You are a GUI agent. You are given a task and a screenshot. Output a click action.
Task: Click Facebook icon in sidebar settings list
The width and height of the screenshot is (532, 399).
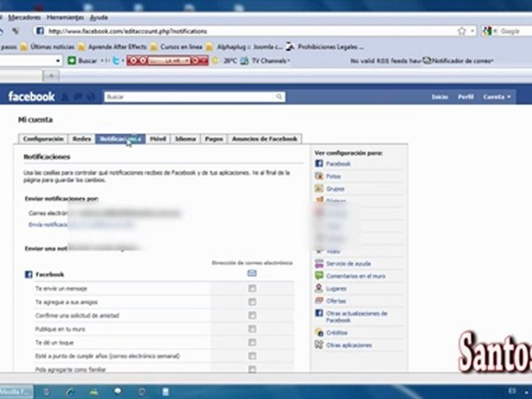(x=319, y=163)
